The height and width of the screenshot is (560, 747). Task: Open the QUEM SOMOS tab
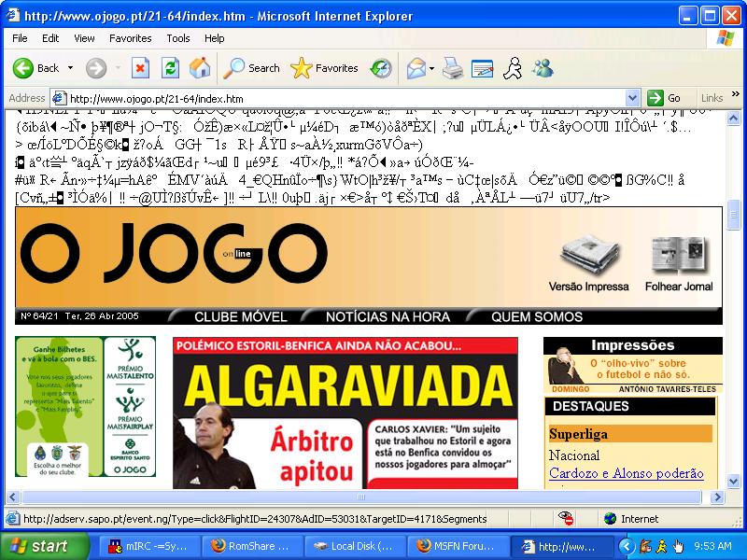(x=537, y=317)
